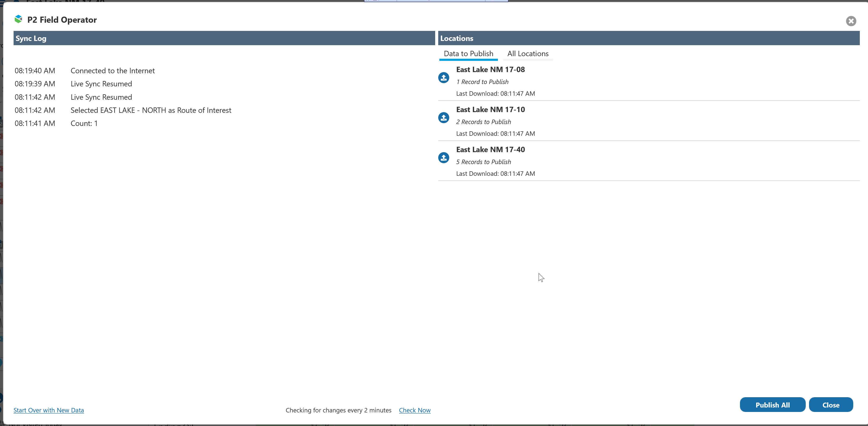Viewport: 868px width, 426px height.
Task: Select the East Lake NM 17-10 location title
Action: click(490, 110)
